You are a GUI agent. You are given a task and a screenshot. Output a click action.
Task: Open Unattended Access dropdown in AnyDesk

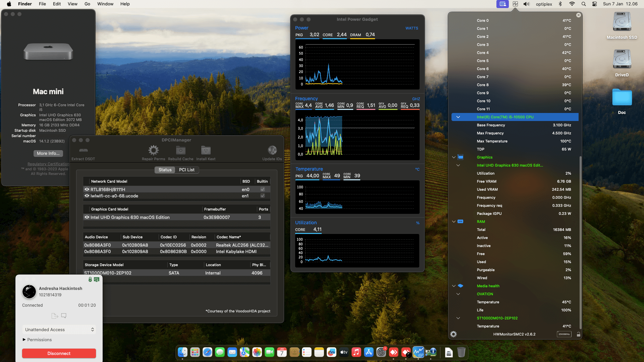(x=59, y=329)
